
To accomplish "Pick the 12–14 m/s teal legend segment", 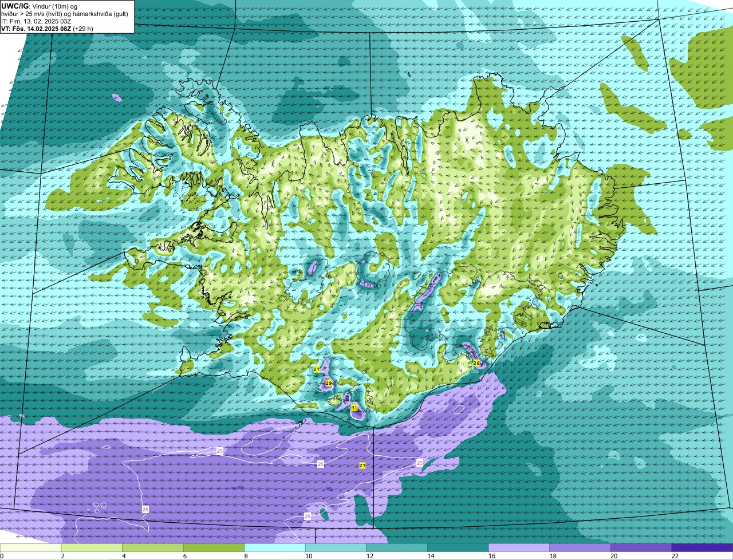I will point(397,547).
